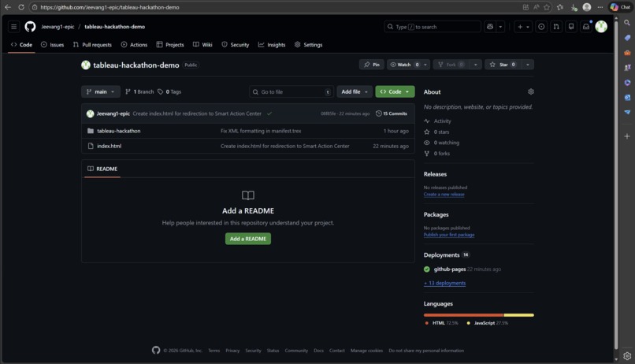Open the 15 Commits history
Screen dimensions: 635x364
(x=392, y=113)
